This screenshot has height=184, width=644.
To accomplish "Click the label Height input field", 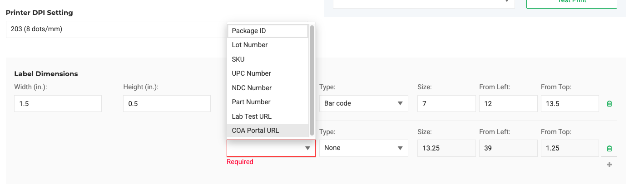I will click(167, 104).
